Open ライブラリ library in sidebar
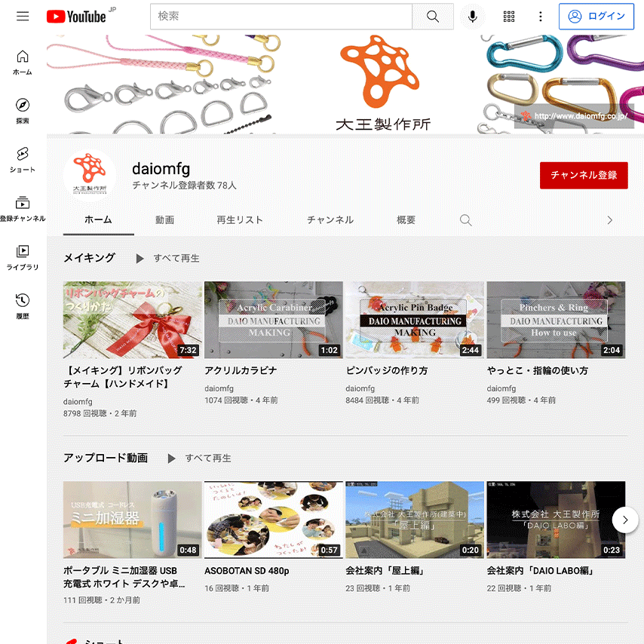The image size is (644, 644). 23,258
